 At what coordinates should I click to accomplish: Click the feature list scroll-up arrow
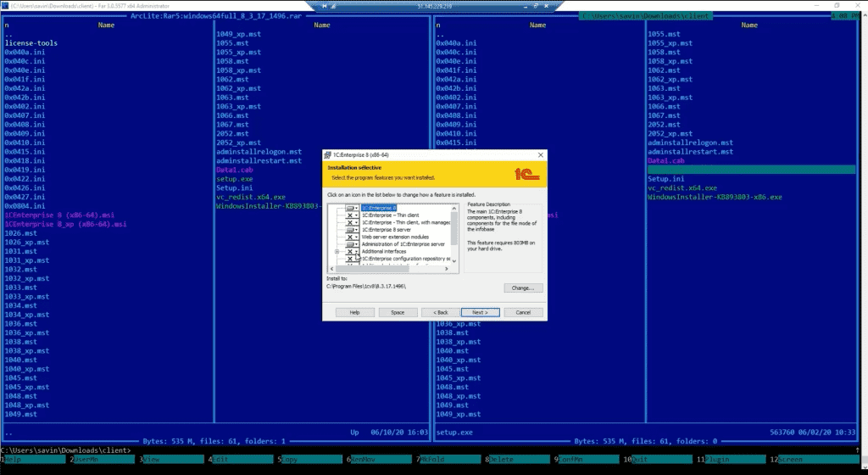tap(454, 208)
